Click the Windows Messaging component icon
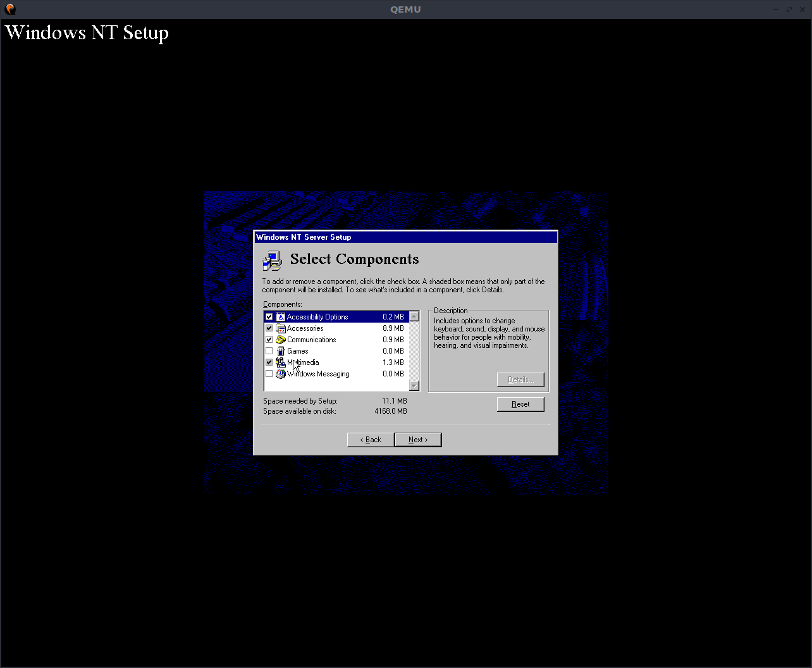This screenshot has width=812, height=668. (x=281, y=374)
